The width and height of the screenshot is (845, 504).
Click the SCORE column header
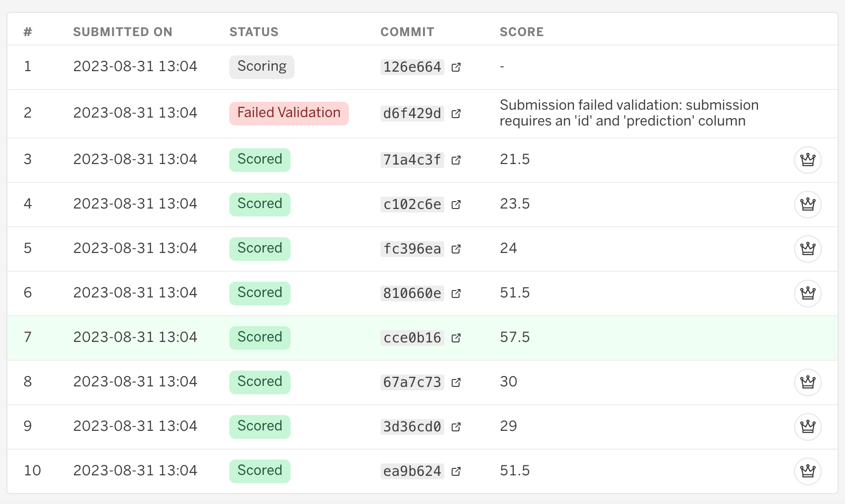pyautogui.click(x=521, y=32)
